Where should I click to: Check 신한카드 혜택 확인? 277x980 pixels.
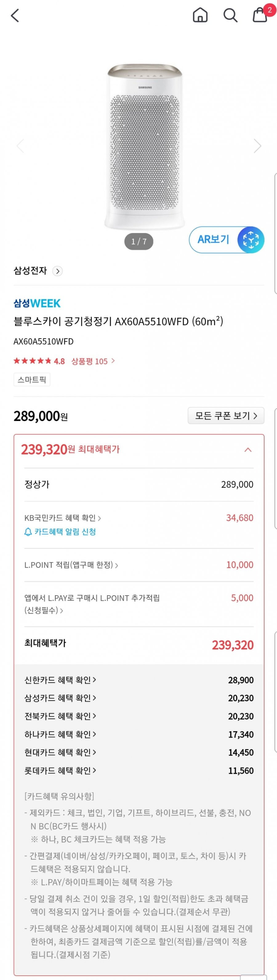point(60,680)
